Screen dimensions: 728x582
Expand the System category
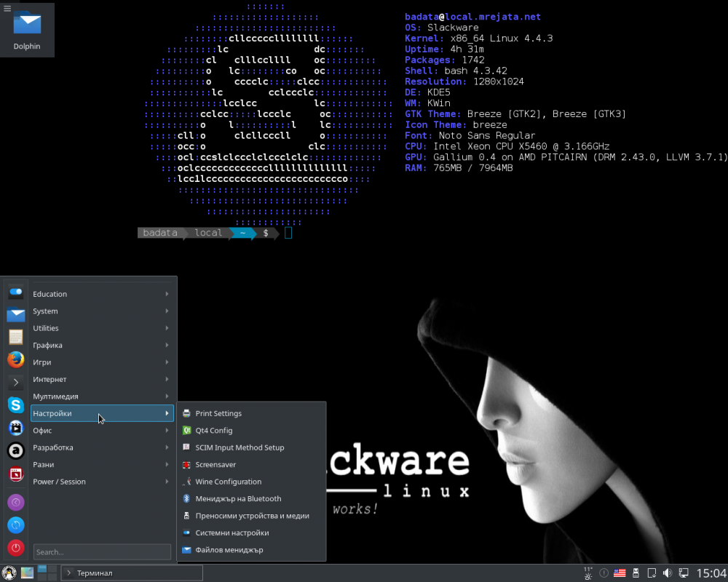coord(102,311)
